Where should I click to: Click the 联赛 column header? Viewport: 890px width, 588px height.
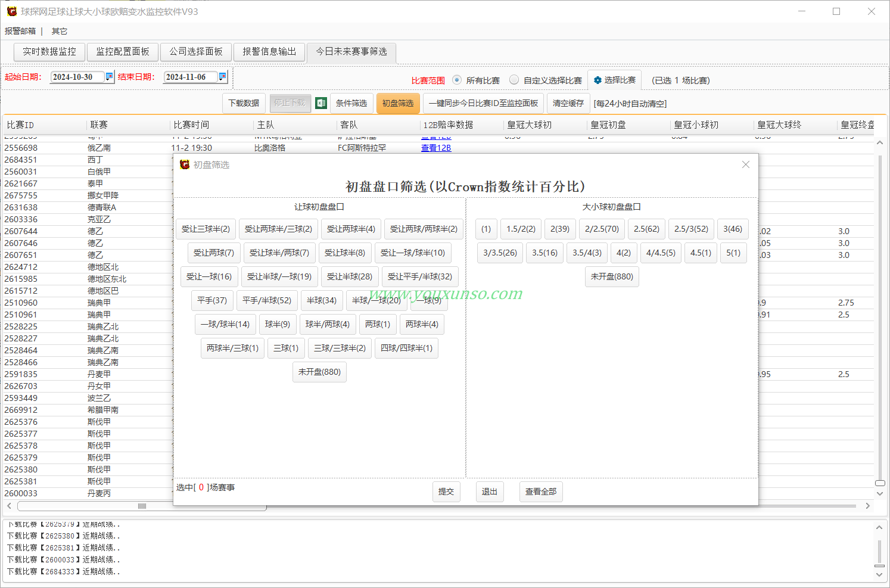click(x=128, y=125)
